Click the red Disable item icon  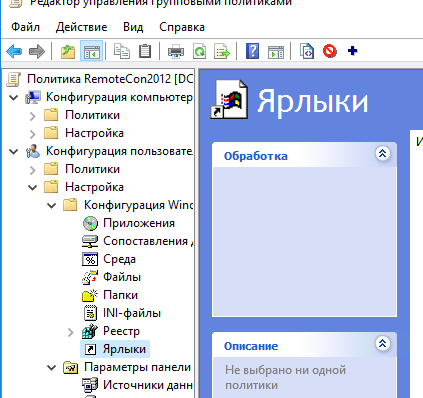[x=330, y=51]
